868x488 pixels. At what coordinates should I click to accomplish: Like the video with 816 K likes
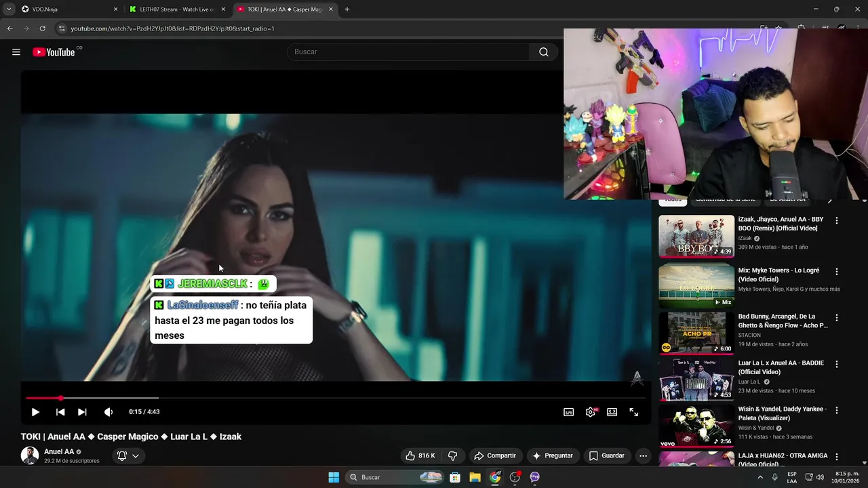pos(421,455)
